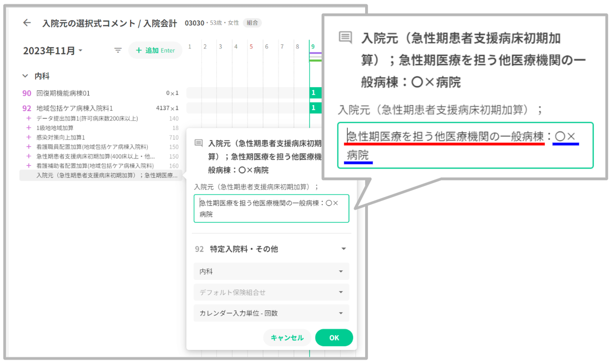Click the plus icon before データ提出加算1
This screenshot has width=612, height=364.
click(29, 118)
